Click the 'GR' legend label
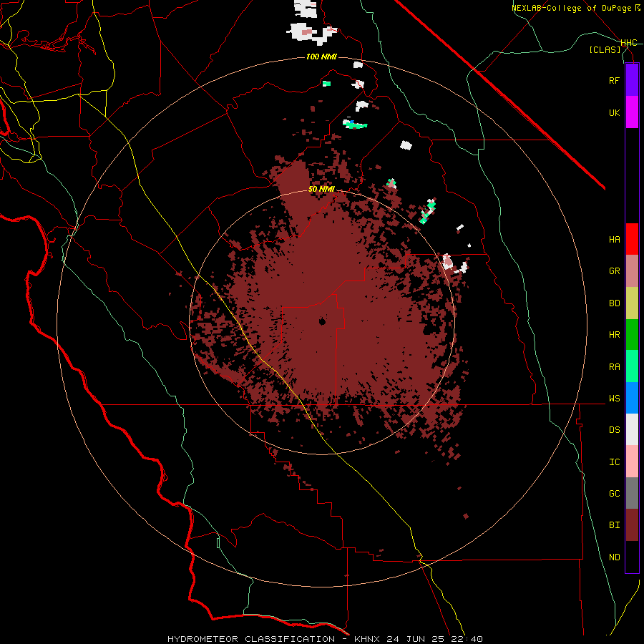The image size is (644, 644). (x=615, y=271)
